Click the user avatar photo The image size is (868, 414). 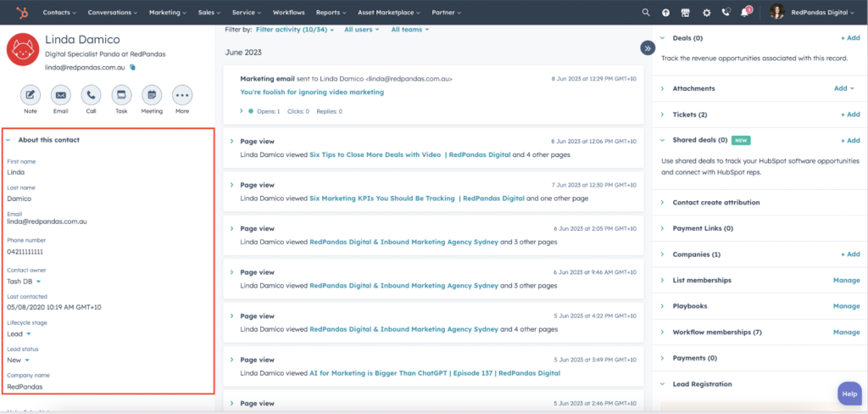tap(777, 12)
